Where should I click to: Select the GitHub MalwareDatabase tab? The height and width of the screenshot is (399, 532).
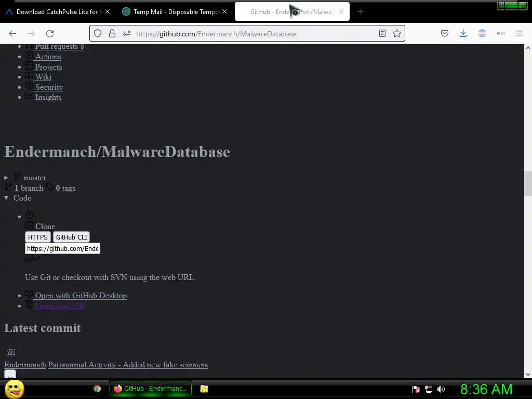tap(292, 12)
